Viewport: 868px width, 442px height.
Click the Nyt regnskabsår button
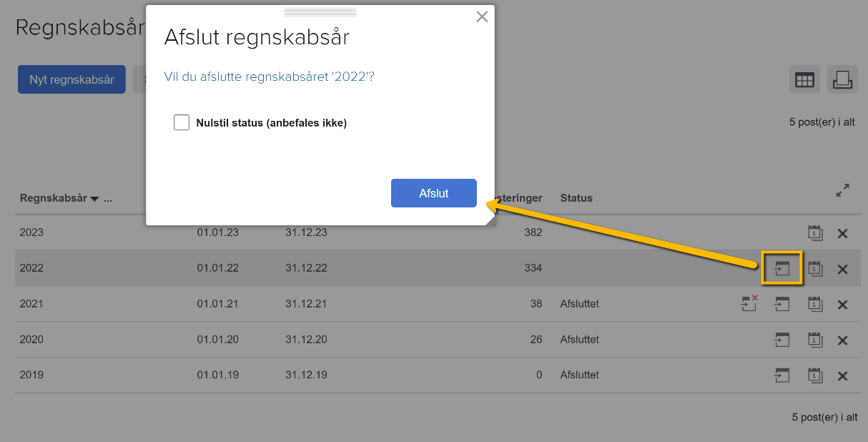(x=71, y=80)
